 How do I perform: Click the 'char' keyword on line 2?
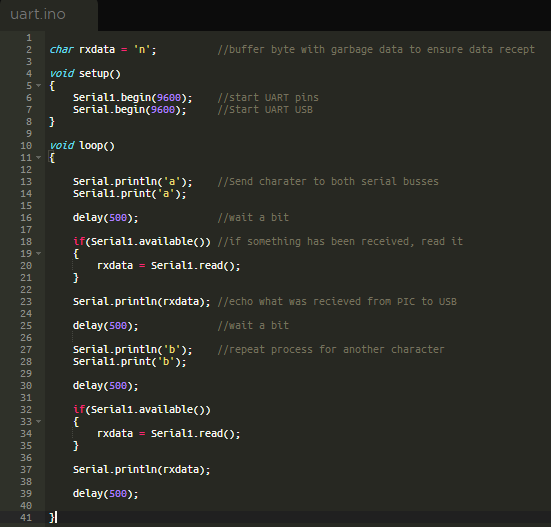[61, 50]
